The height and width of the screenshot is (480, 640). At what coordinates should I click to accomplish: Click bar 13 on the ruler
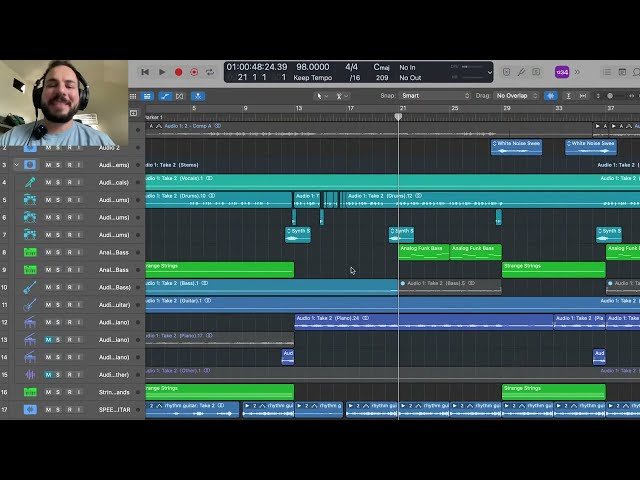point(299,108)
